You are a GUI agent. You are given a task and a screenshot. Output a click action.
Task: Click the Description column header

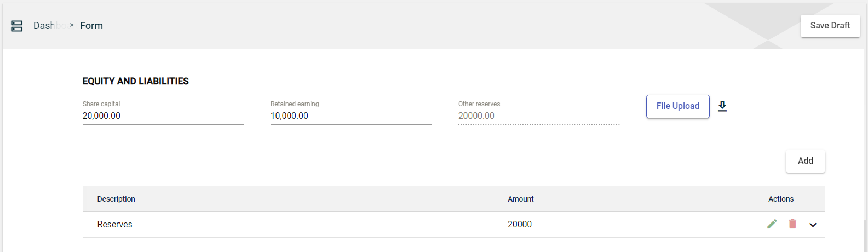click(x=116, y=199)
